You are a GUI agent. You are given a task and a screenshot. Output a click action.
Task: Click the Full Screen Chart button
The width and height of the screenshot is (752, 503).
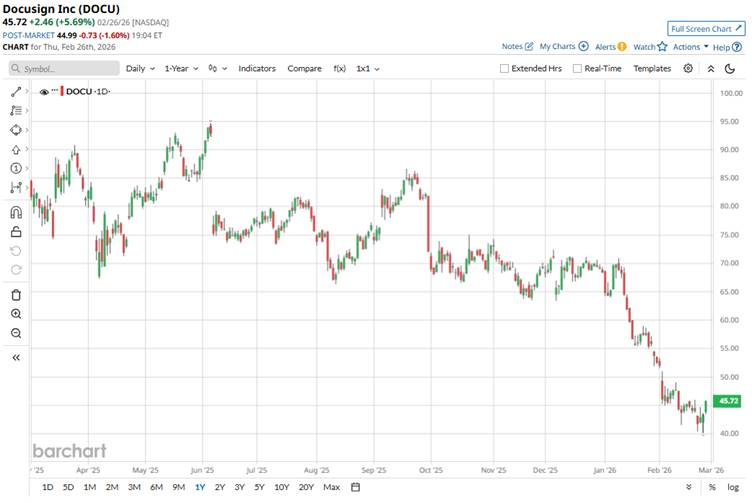tap(706, 29)
